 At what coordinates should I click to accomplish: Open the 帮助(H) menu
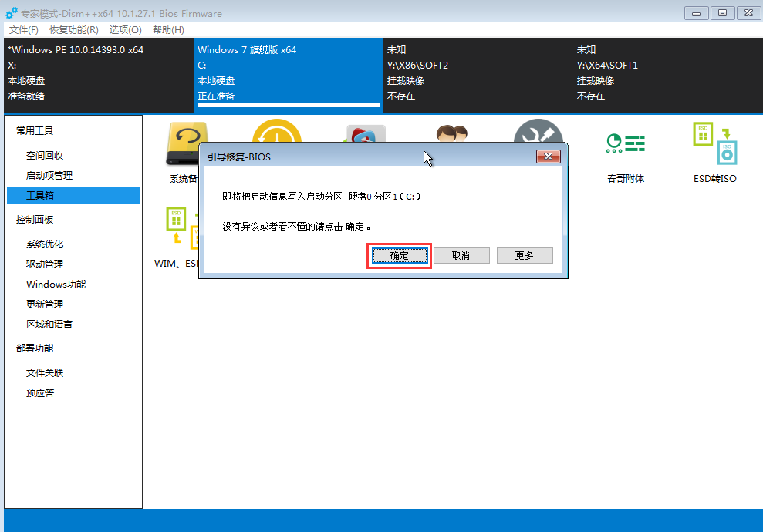[168, 30]
